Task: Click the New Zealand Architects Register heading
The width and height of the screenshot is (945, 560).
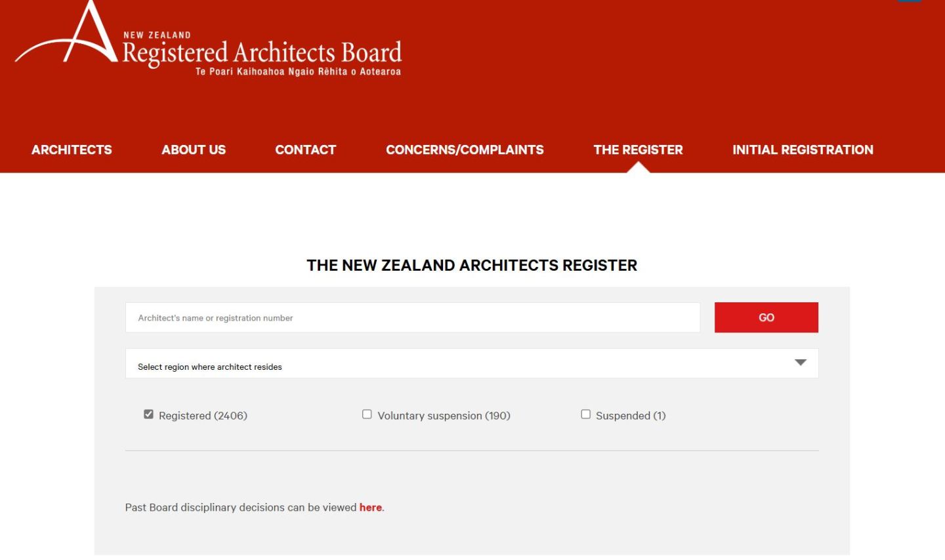Action: [472, 266]
